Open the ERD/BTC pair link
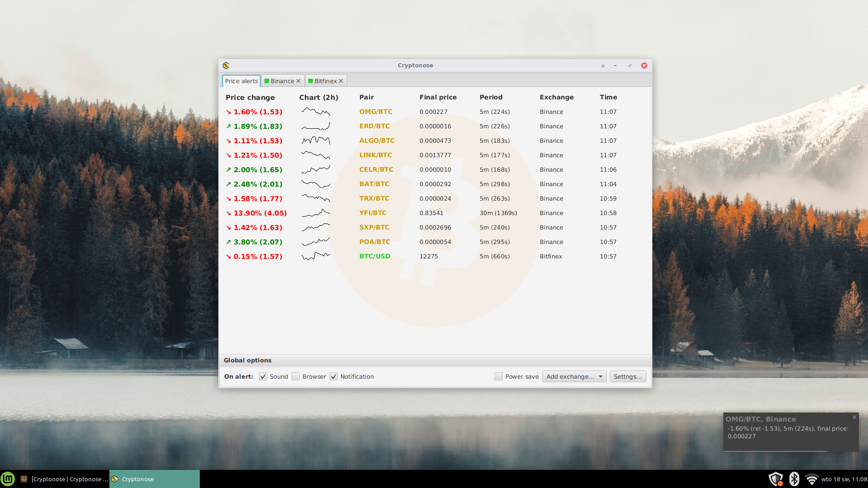868x488 pixels. 374,126
